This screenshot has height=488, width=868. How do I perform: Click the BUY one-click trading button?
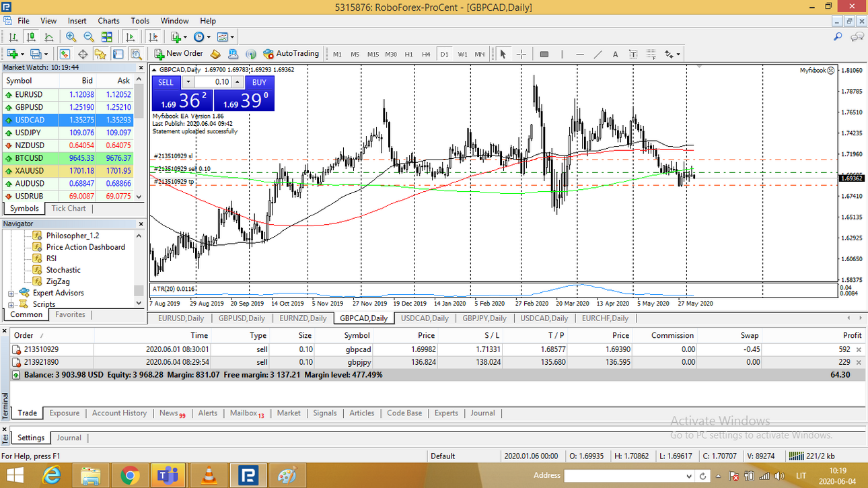coord(260,82)
